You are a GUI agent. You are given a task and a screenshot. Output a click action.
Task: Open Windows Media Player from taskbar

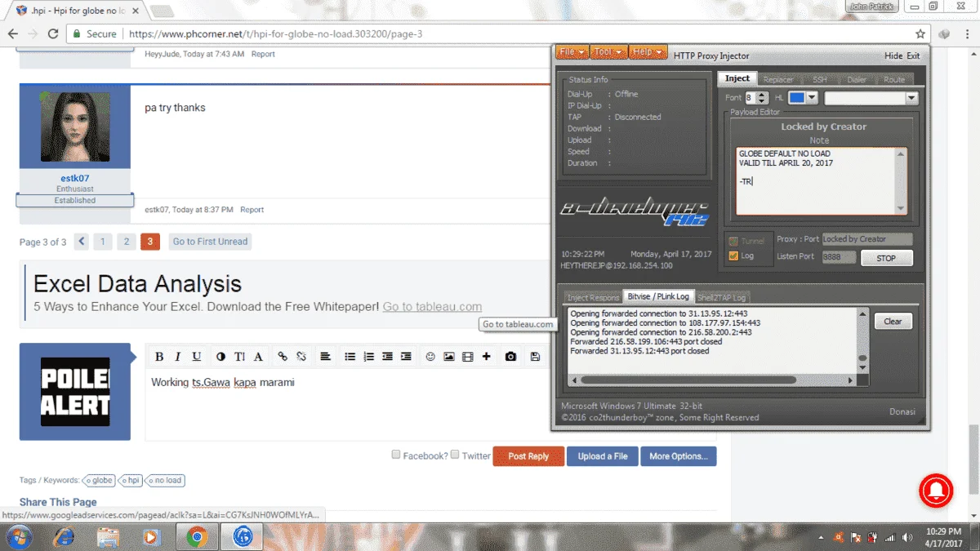coord(150,537)
